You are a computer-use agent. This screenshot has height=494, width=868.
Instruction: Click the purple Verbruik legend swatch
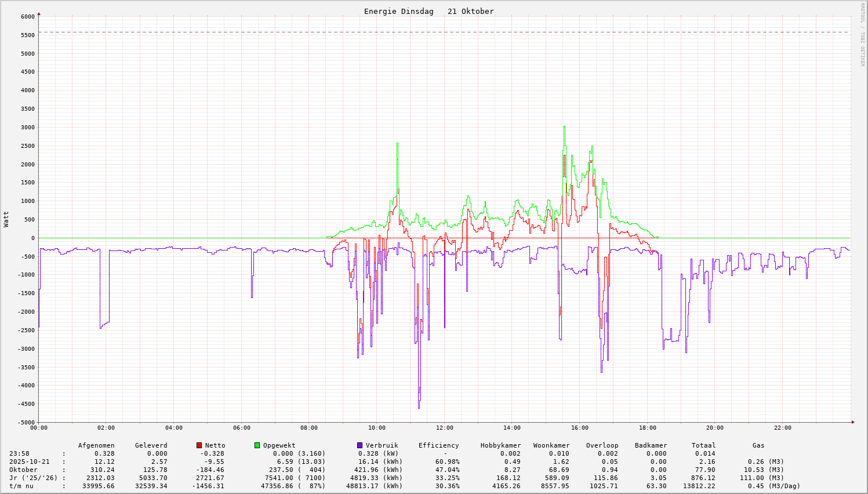359,445
